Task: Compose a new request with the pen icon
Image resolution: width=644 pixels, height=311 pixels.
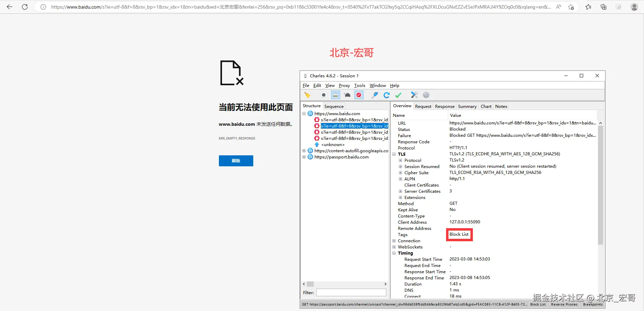Action: 375,95
